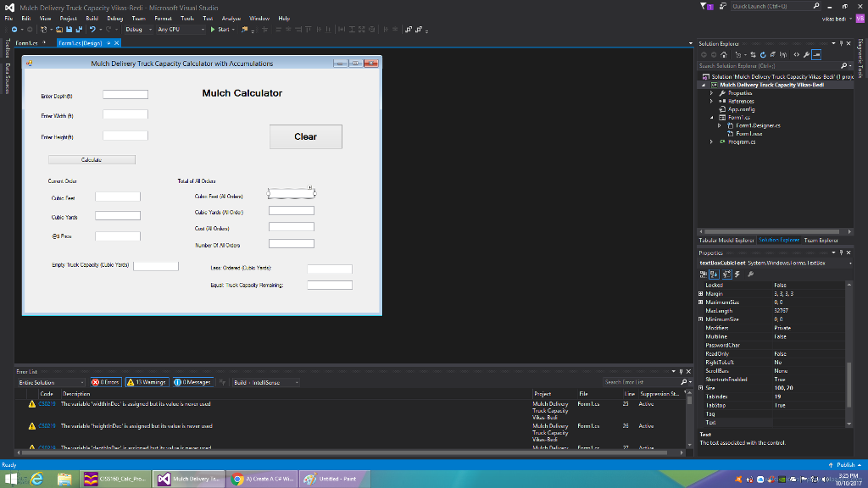Screen dimensions: 868x488
Task: Open the Build menu
Action: [x=92, y=18]
